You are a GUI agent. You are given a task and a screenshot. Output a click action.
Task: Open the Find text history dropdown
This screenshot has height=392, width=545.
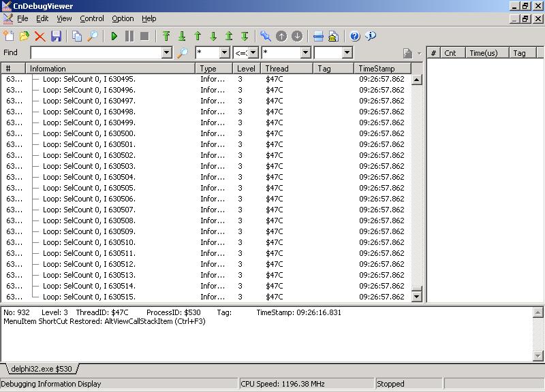(167, 52)
